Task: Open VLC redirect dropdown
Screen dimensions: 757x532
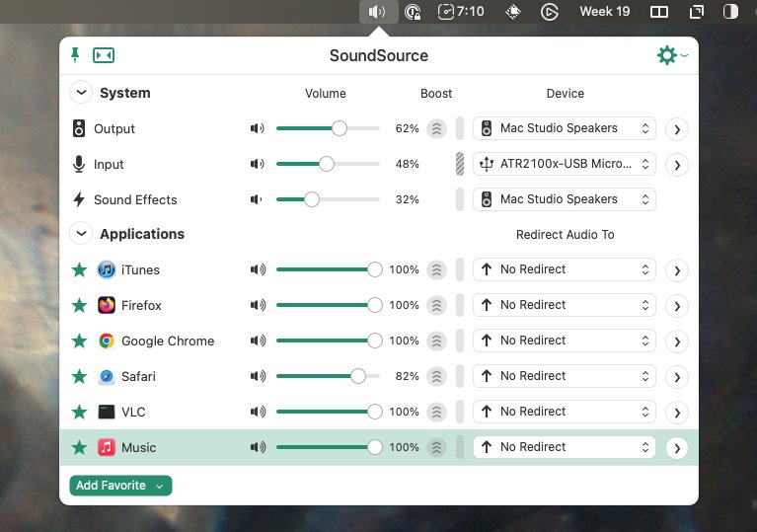Action: (564, 412)
